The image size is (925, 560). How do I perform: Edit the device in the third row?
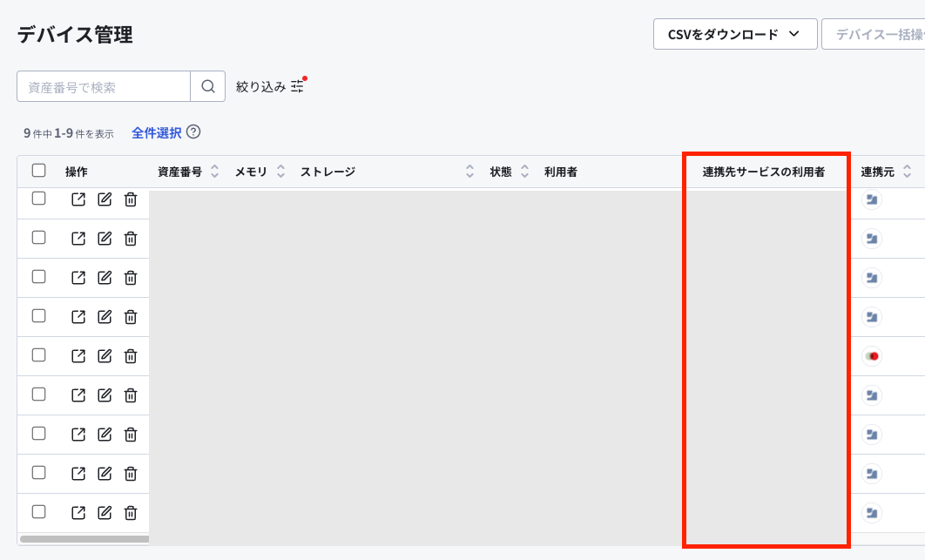(x=105, y=277)
